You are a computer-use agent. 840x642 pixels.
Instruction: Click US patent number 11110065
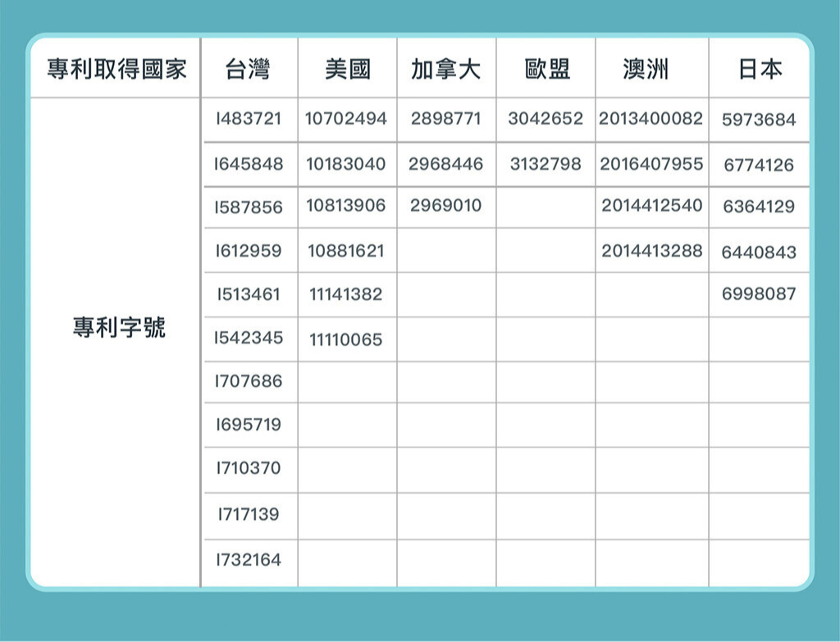coord(345,339)
